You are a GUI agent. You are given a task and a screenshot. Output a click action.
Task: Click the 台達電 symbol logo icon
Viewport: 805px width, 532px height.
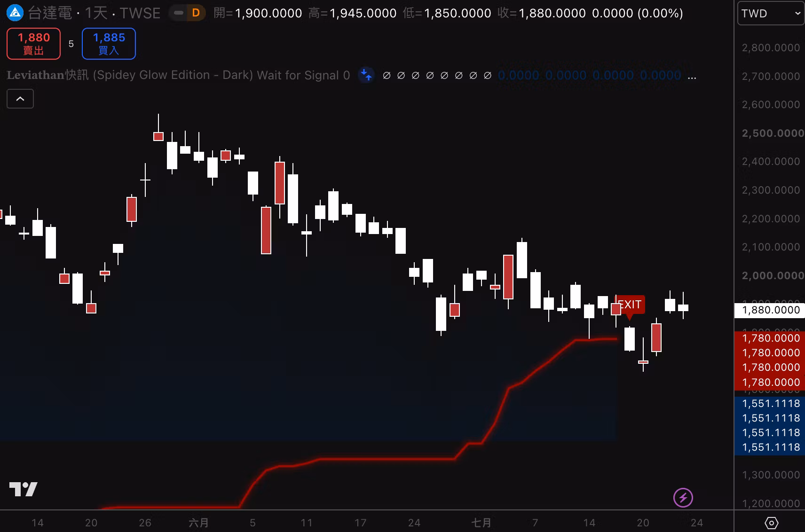pyautogui.click(x=15, y=13)
